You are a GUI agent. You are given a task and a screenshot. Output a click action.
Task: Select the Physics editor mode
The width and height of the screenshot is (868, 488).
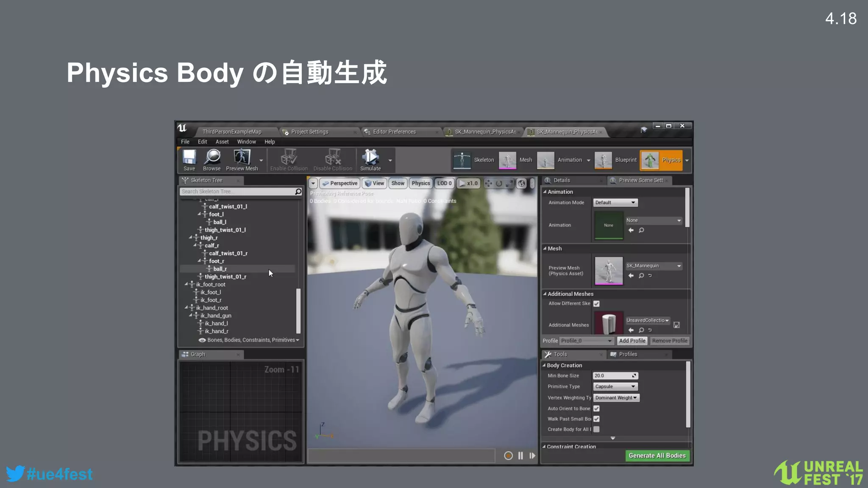point(661,160)
